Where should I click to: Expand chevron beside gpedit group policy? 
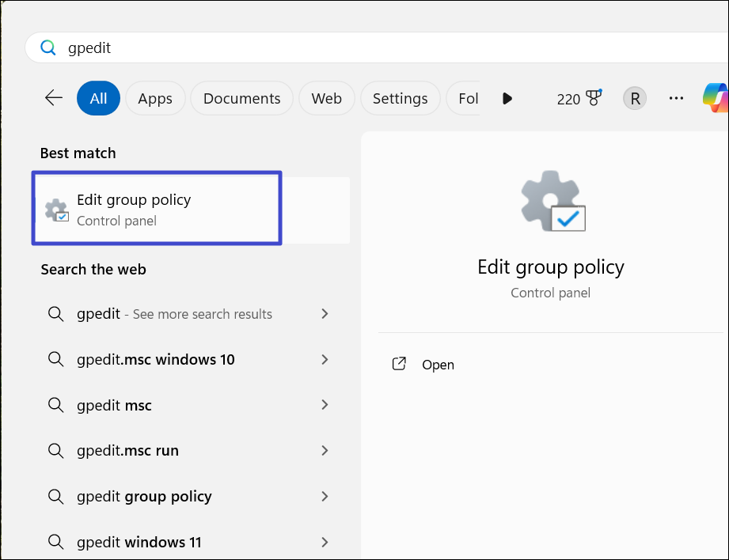325,497
